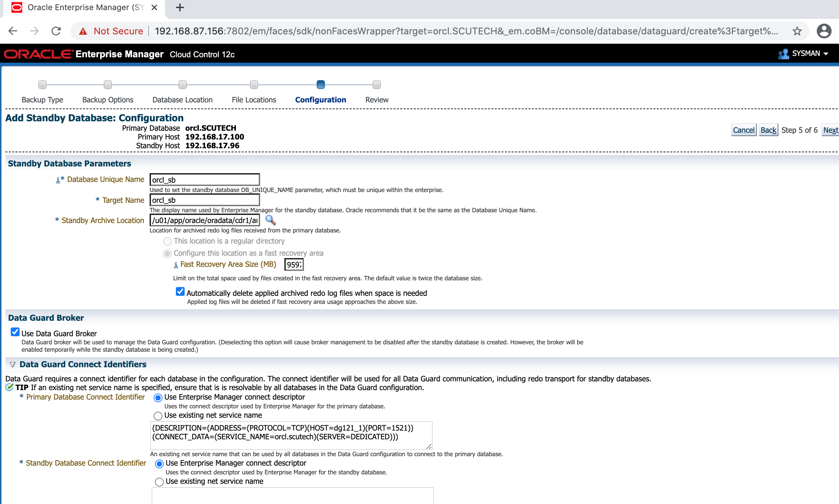Click the Standby Archive Location field
Screen dimensions: 839x504
(205, 220)
